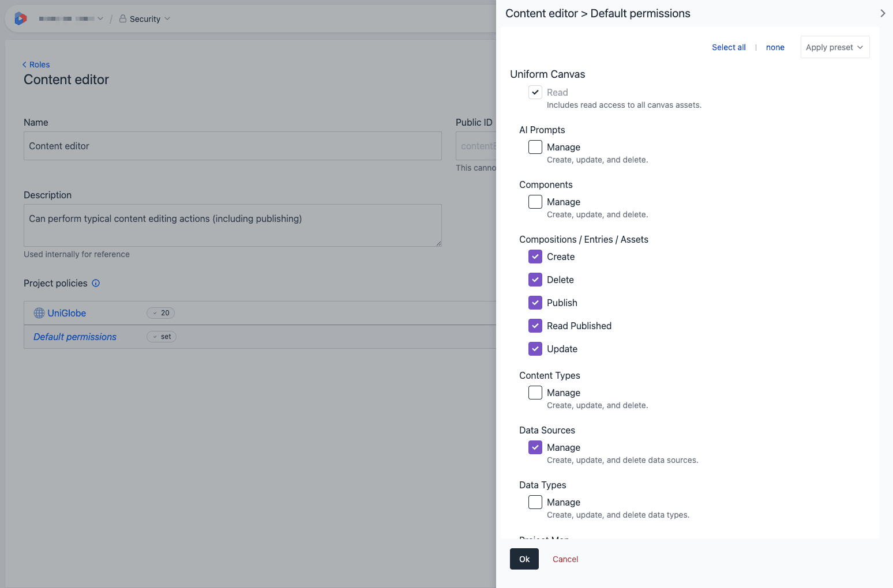
Task: Uncheck the Read Published permission
Action: (535, 326)
